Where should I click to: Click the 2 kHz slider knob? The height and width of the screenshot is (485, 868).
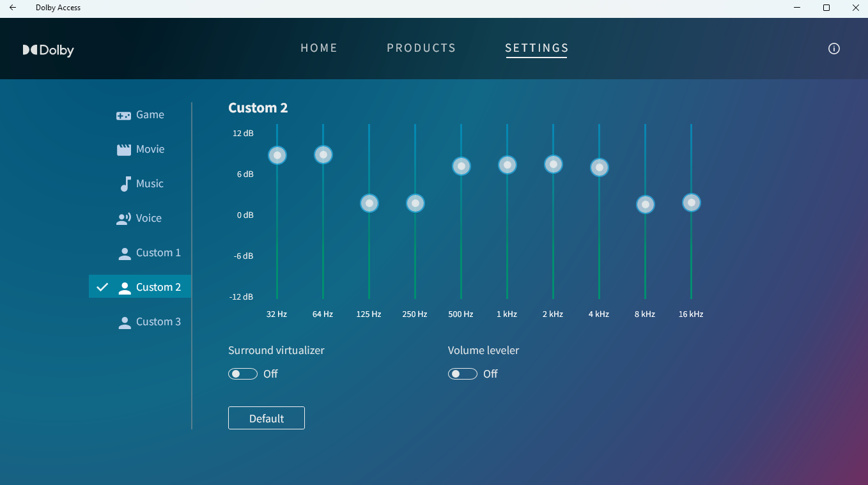click(x=554, y=164)
